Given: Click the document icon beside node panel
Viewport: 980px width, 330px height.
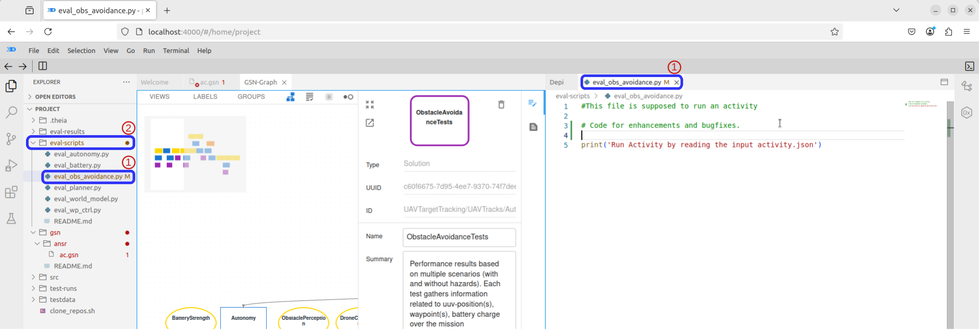Looking at the screenshot, I should pyautogui.click(x=533, y=127).
